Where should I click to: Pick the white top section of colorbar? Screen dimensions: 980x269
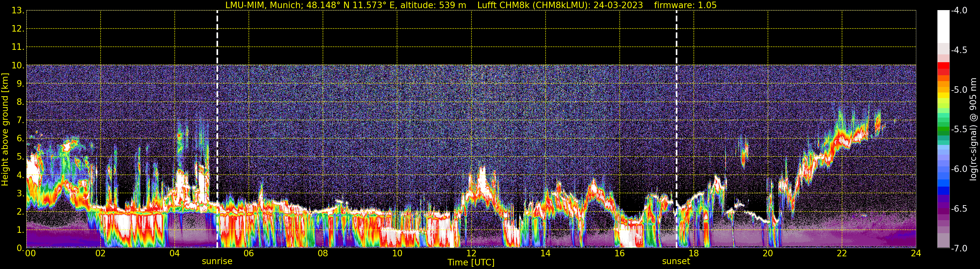click(x=943, y=27)
